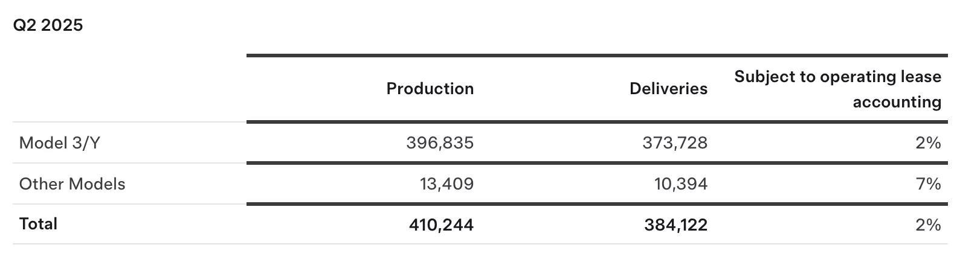The image size is (980, 268).
Task: Click total production value 410,244
Action: 441,225
